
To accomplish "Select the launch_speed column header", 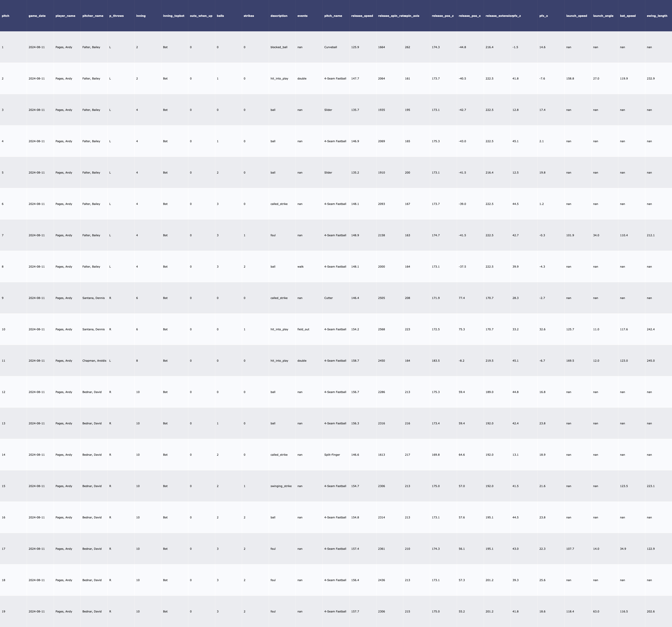I will (x=576, y=16).
